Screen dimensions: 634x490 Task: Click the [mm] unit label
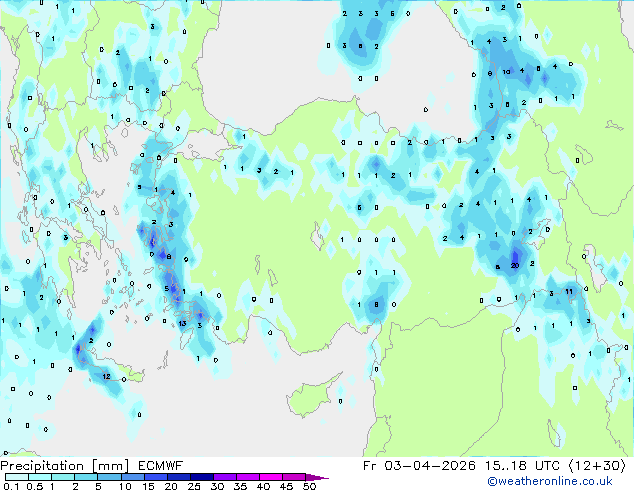110,466
